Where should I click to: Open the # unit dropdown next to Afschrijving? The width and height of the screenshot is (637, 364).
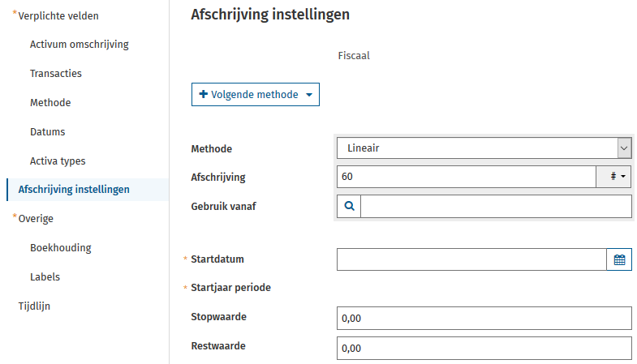[x=614, y=177]
